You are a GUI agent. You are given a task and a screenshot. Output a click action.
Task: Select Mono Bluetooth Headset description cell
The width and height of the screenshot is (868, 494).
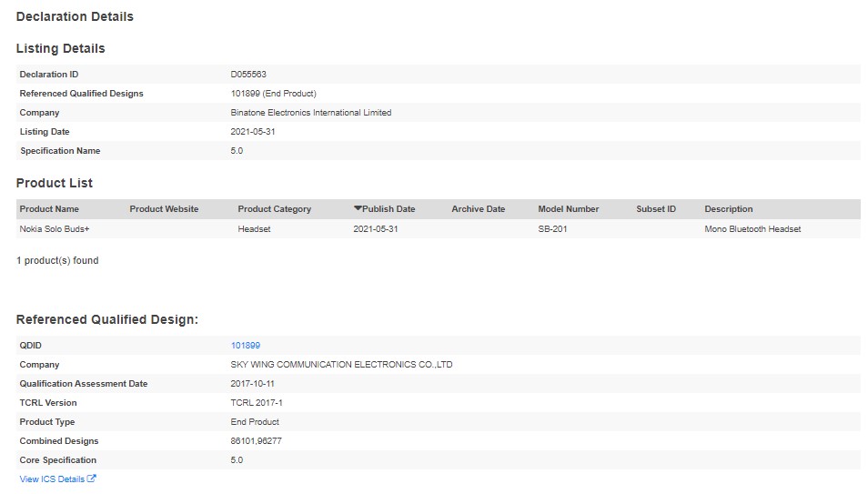point(752,228)
